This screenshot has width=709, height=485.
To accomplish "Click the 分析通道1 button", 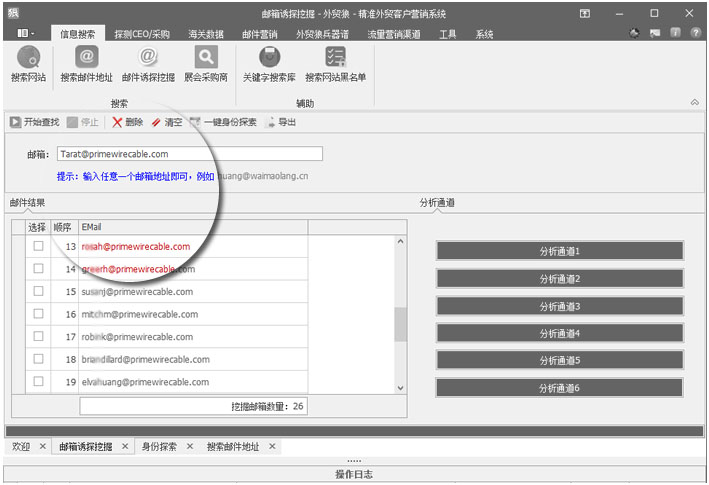I will tap(559, 251).
